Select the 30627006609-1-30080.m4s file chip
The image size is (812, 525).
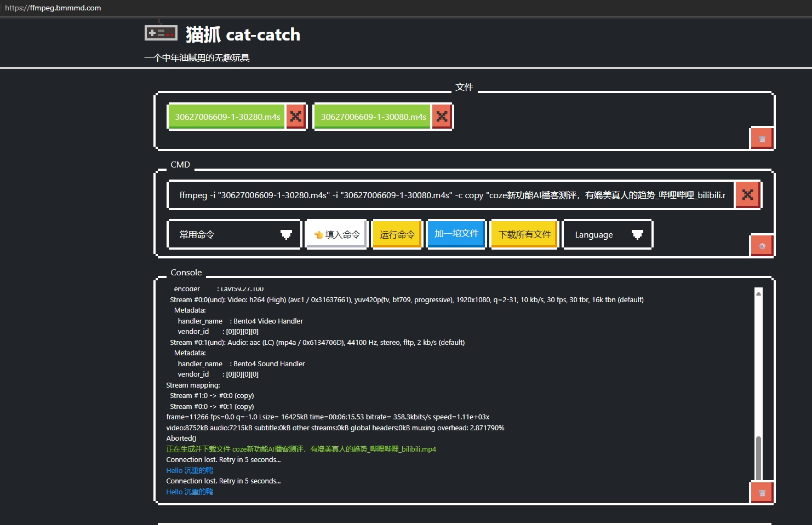tap(373, 117)
